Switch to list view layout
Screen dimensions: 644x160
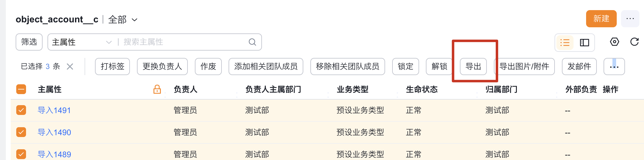(565, 43)
